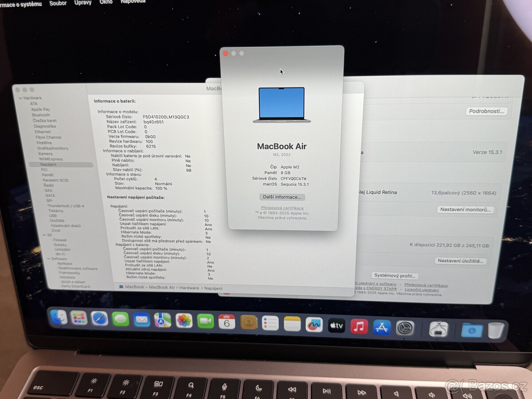This screenshot has height=399, width=532.
Task: Open the Messages app in dock
Action: click(121, 319)
